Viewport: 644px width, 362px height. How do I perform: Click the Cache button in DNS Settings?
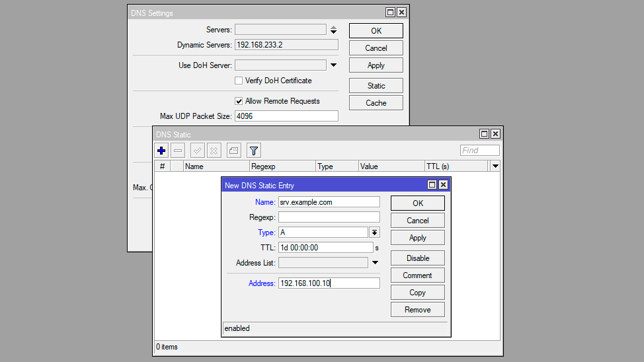(x=376, y=103)
